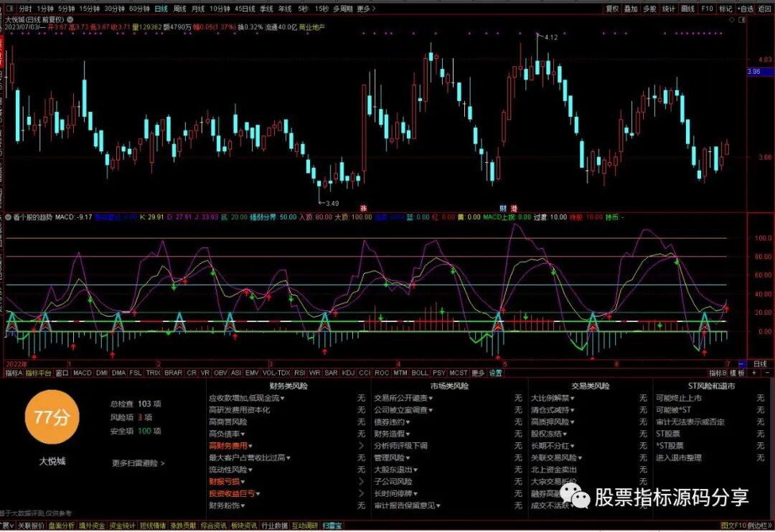Viewport: 775px width, 532px height.
Task: Expand 财报亏损 risk details arrow
Action: pos(361,481)
